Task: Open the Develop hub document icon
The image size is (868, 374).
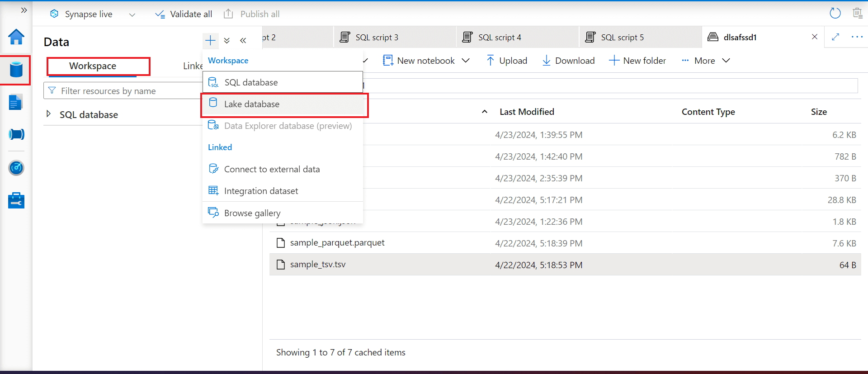Action: click(x=15, y=103)
